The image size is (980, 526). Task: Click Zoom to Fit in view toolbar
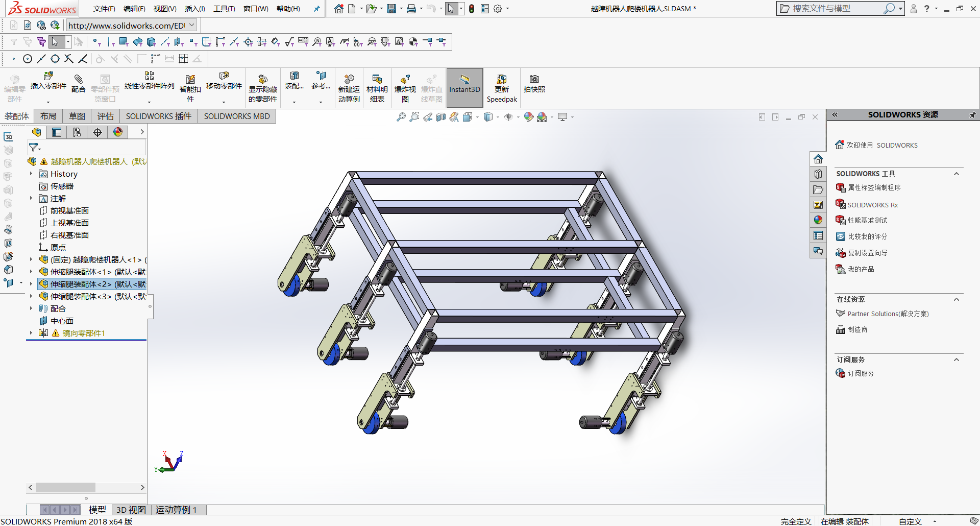tap(401, 117)
